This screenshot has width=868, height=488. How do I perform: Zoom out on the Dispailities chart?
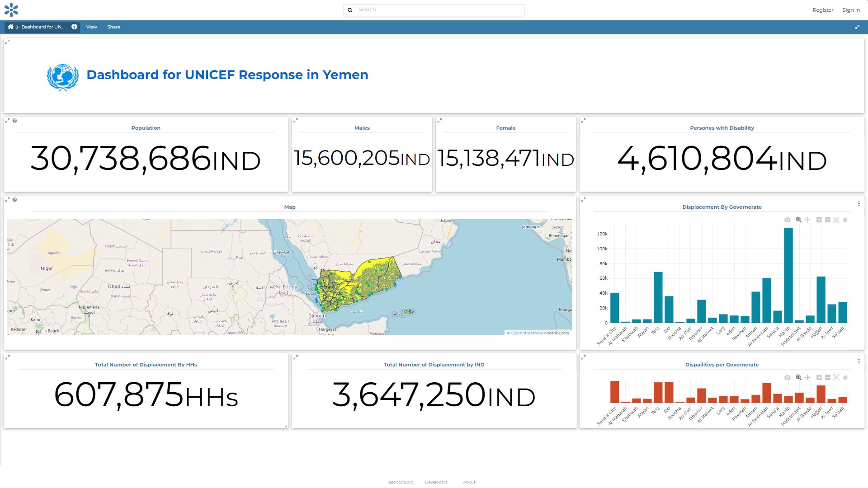(827, 378)
